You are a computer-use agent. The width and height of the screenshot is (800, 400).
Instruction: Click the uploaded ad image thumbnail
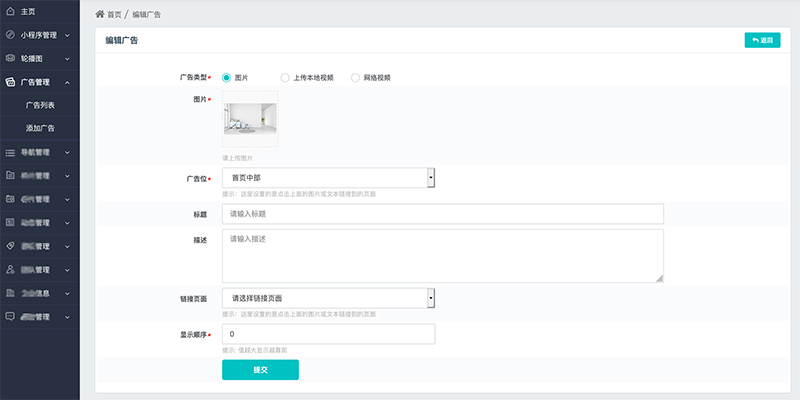250,121
